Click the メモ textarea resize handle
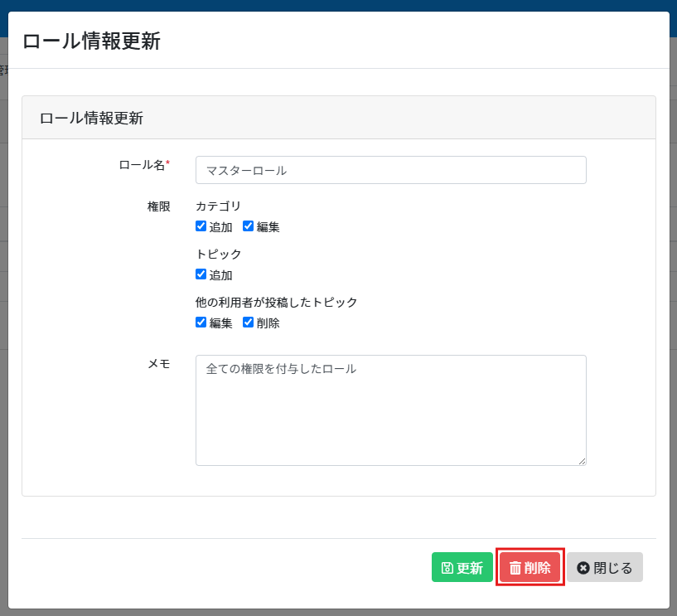677x616 pixels. coord(582,461)
